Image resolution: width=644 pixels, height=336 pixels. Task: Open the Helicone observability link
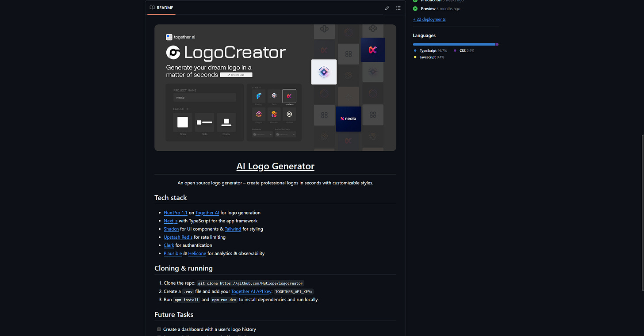tap(197, 253)
